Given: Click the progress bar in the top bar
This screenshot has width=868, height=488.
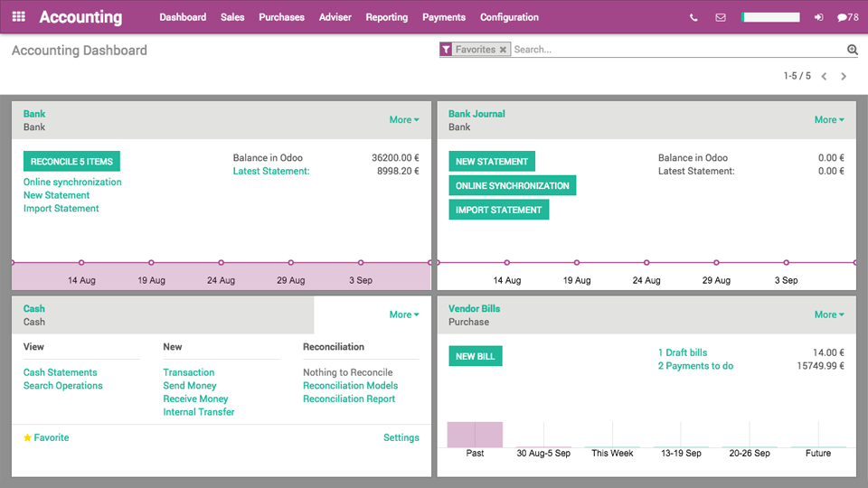Looking at the screenshot, I should (x=770, y=17).
